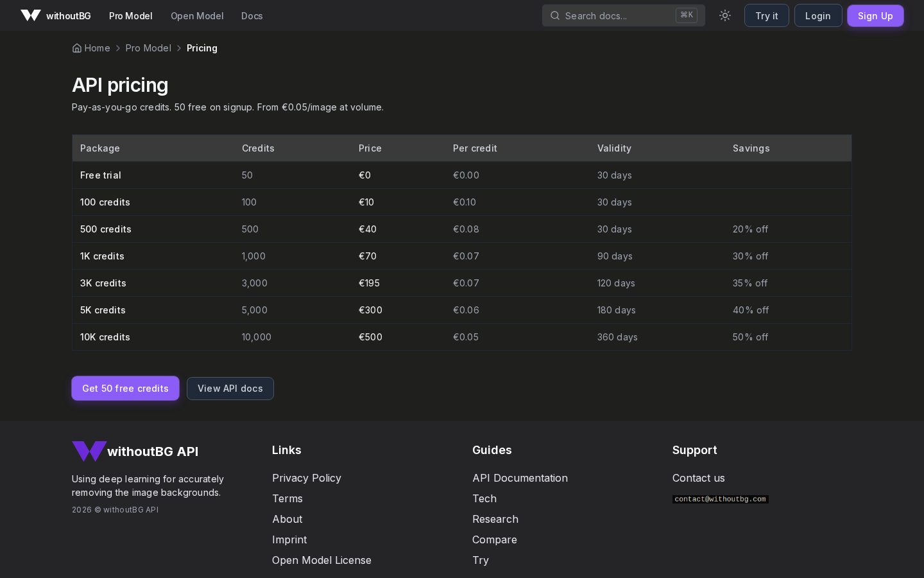
Task: Open the About footer link
Action: pyautogui.click(x=287, y=519)
